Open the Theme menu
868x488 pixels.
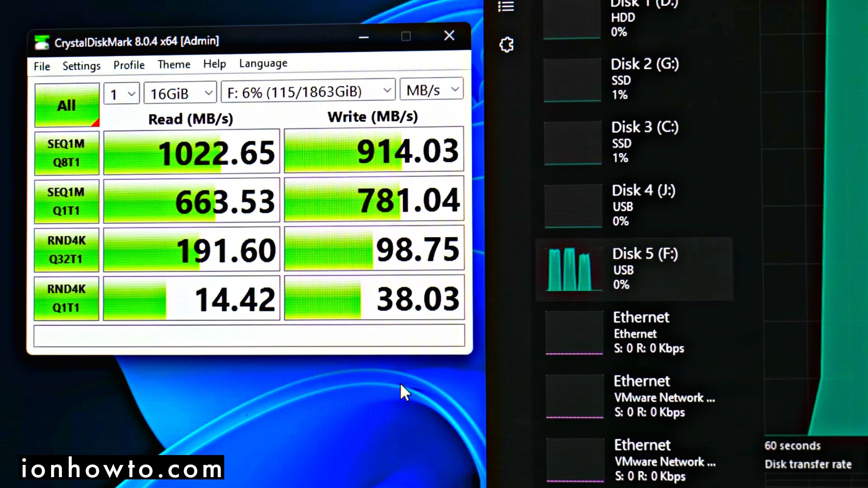[x=174, y=65]
